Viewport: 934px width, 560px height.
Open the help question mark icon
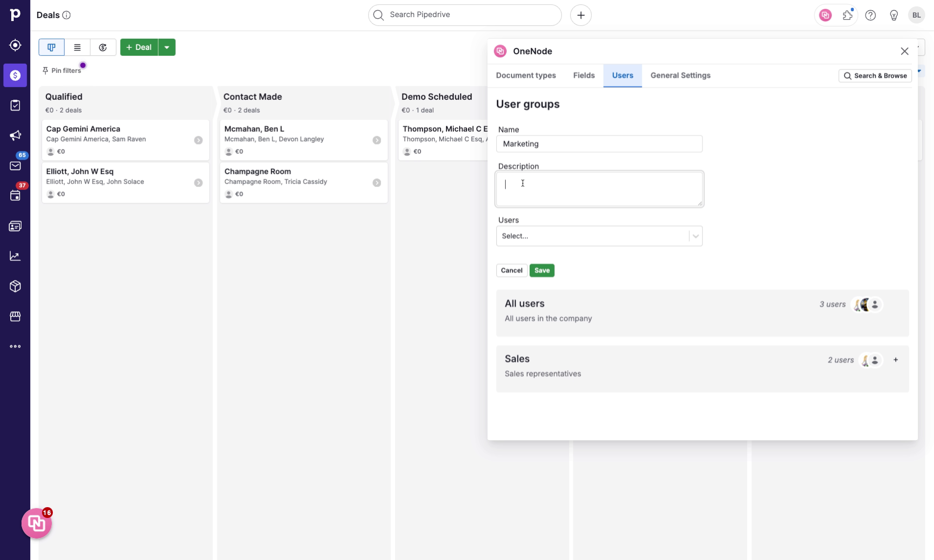870,15
